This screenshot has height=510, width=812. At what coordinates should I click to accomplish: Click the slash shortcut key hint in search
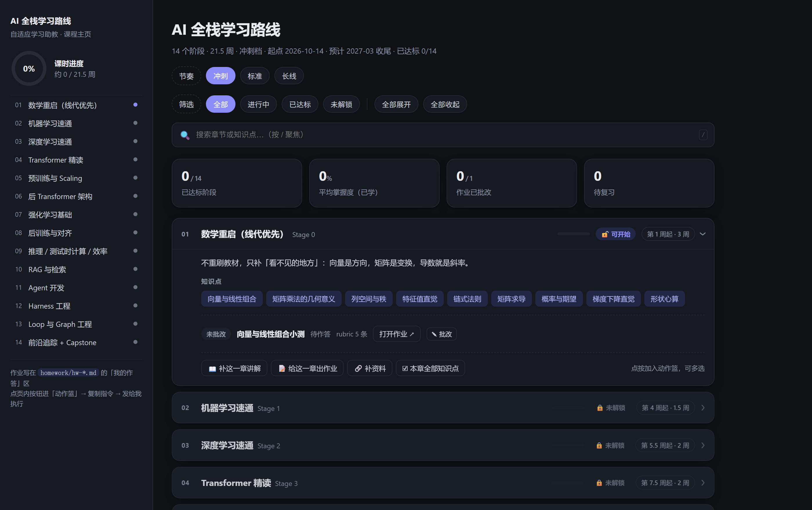click(703, 135)
